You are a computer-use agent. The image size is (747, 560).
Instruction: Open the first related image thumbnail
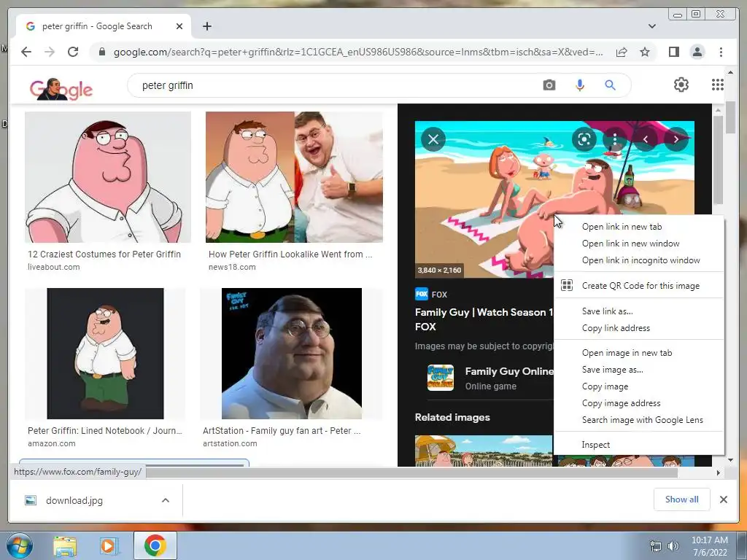(x=483, y=451)
